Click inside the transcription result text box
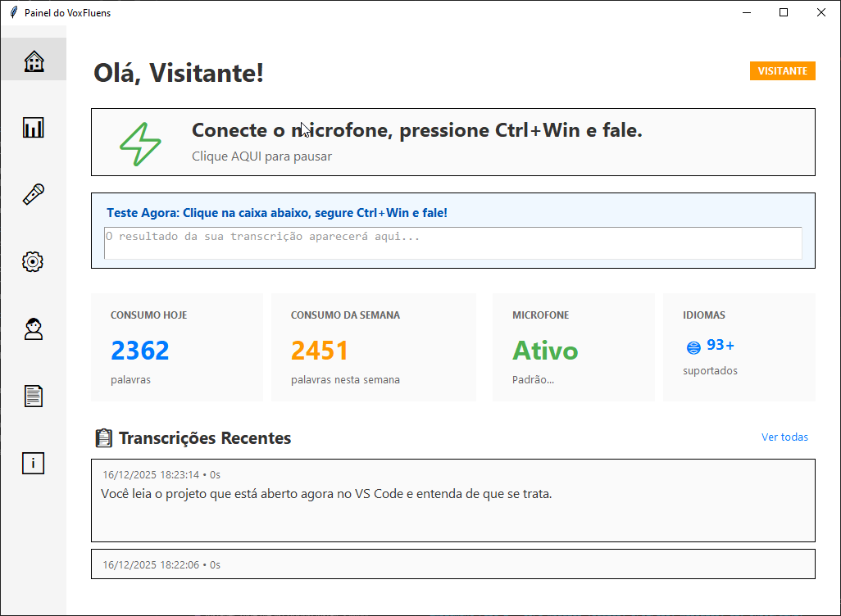This screenshot has height=616, width=841. click(452, 243)
